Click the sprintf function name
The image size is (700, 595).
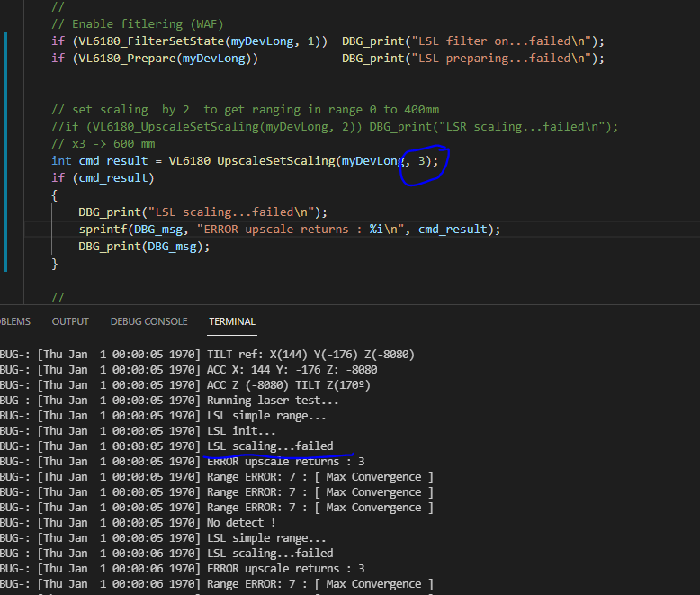(103, 230)
